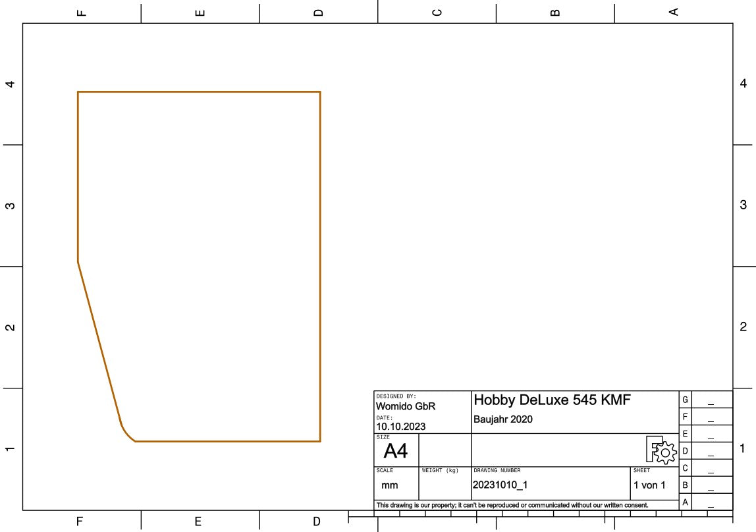The height and width of the screenshot is (532, 756).
Task: Click the date value 10.10.2023
Action: click(400, 426)
